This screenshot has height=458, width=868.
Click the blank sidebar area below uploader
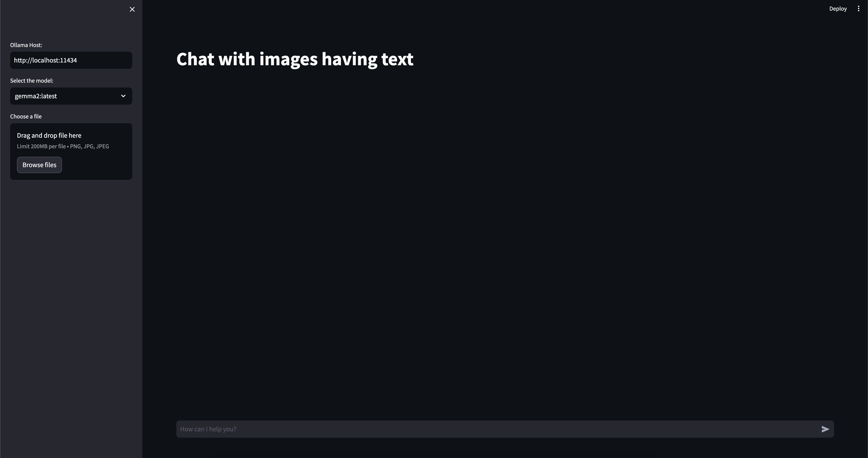coord(71,303)
